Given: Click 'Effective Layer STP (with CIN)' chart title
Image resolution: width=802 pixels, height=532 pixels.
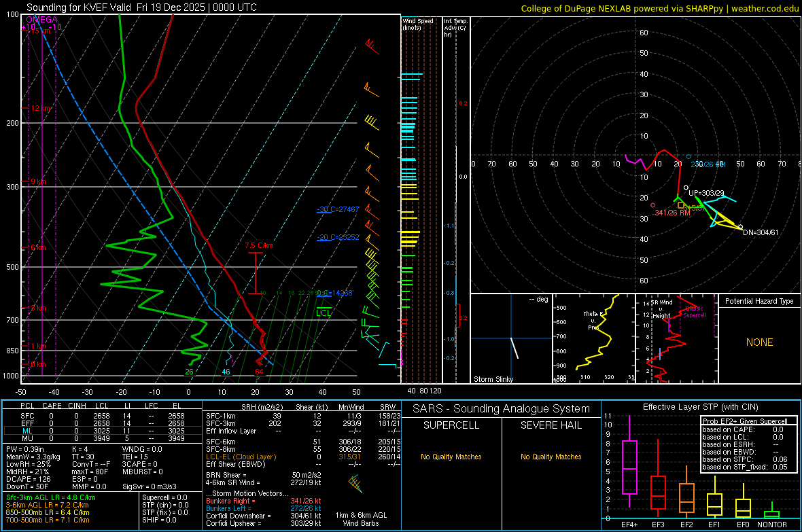Looking at the screenshot, I should 700,407.
